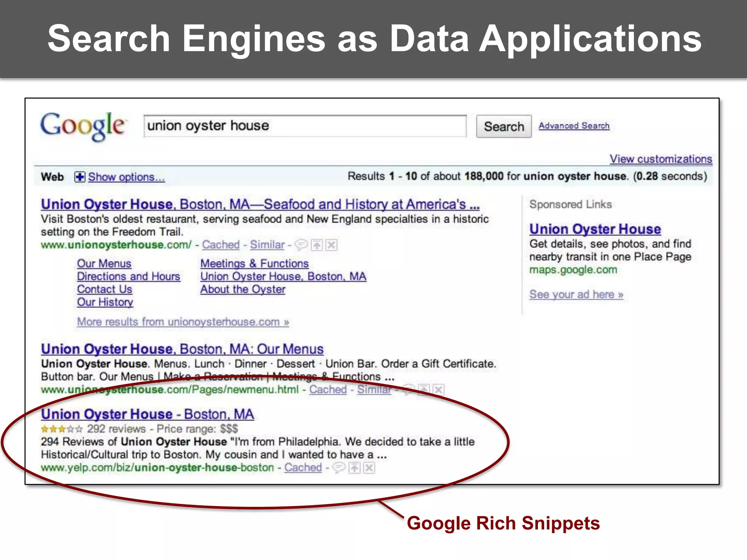Open Advanced Search link
Screen dimensions: 747x560
tap(574, 126)
